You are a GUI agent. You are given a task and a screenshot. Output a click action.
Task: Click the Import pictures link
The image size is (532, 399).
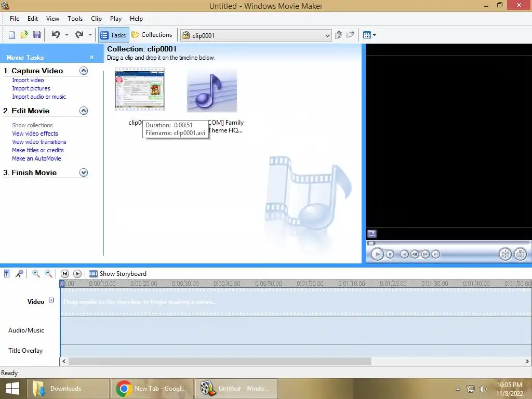coord(31,88)
